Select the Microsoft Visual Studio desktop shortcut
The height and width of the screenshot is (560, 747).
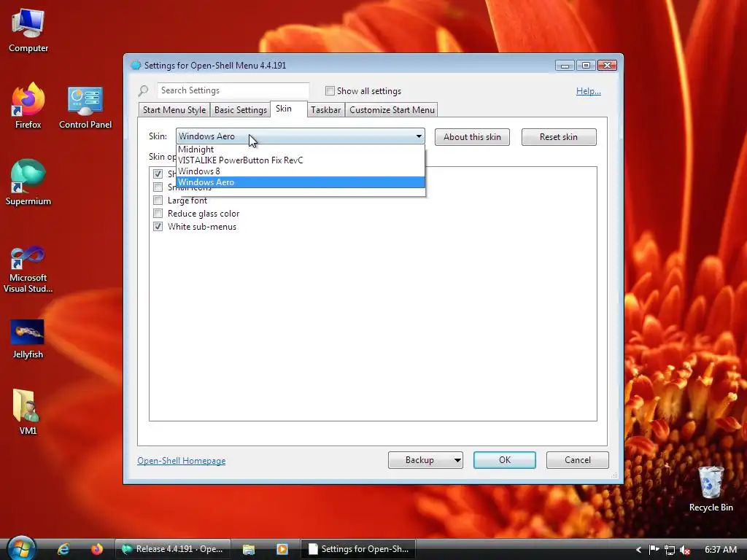[x=28, y=270]
